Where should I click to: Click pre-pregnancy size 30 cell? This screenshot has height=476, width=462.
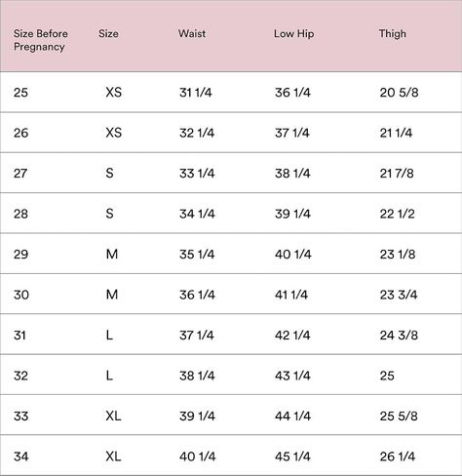(21, 295)
